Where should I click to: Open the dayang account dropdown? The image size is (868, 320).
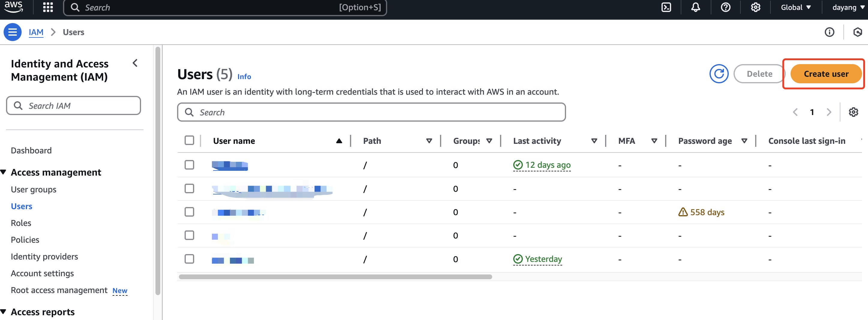pyautogui.click(x=848, y=7)
